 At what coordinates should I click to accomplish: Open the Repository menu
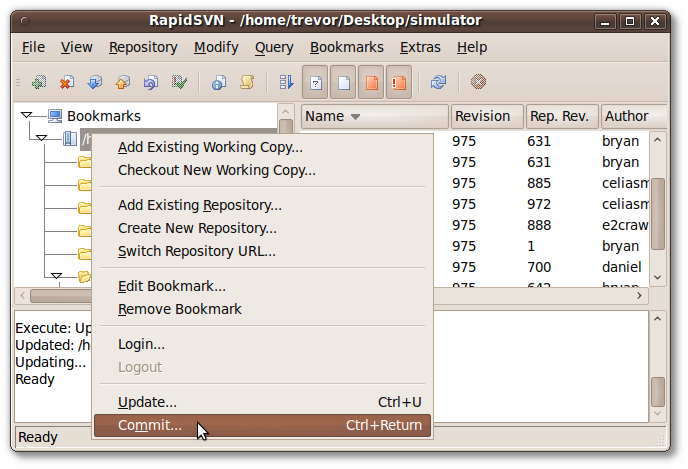(x=143, y=47)
